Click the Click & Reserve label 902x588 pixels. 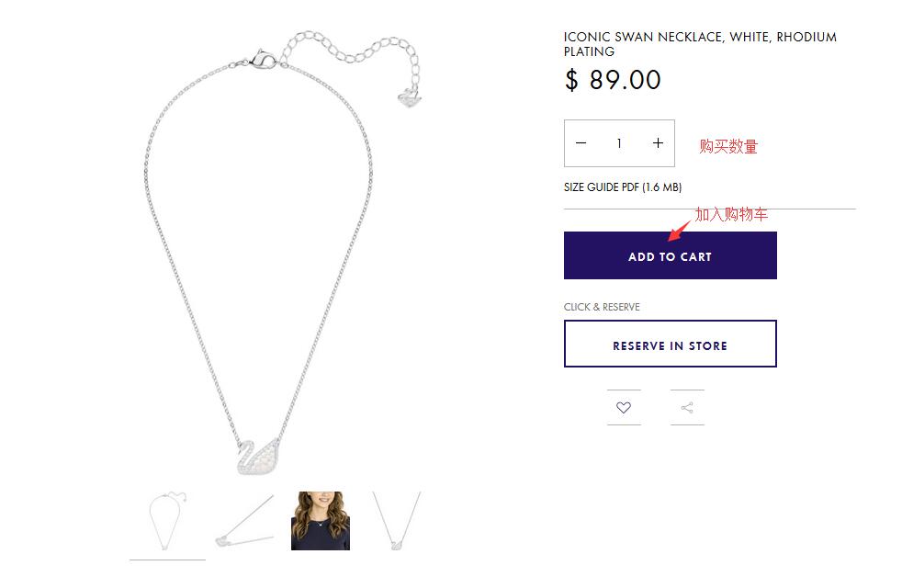tap(602, 307)
